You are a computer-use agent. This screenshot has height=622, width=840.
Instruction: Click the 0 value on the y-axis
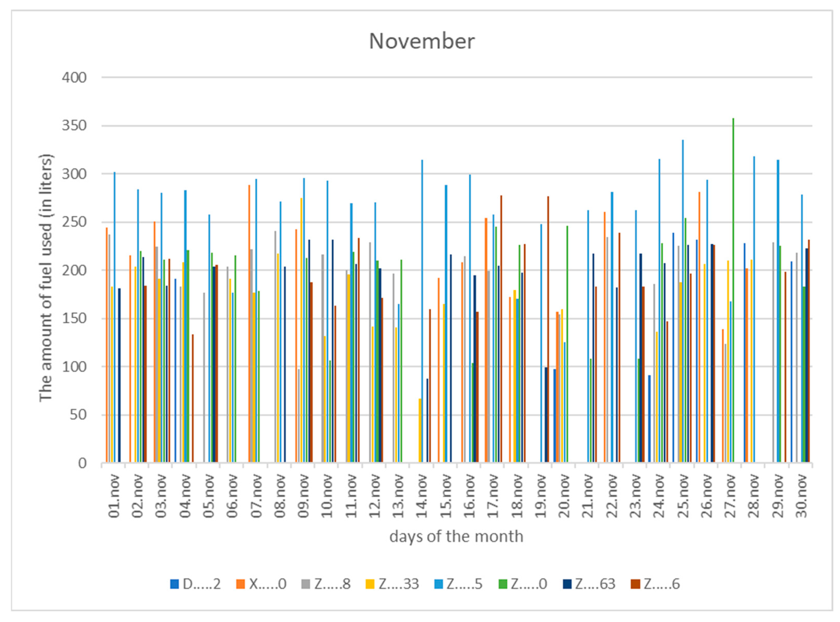(x=82, y=463)
